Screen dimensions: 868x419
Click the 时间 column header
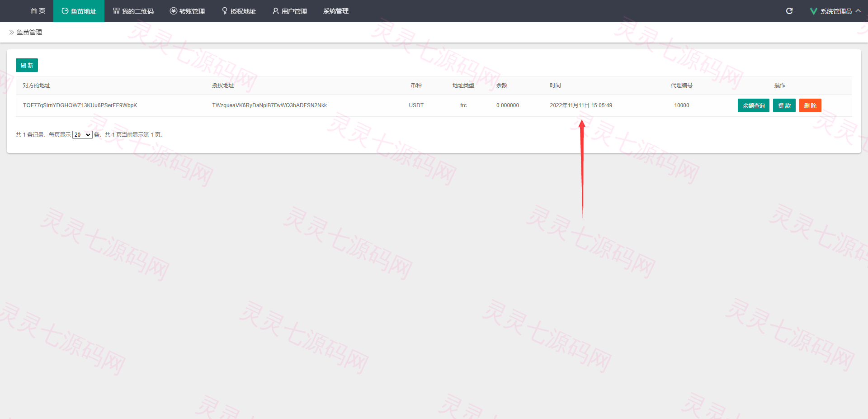[555, 86]
